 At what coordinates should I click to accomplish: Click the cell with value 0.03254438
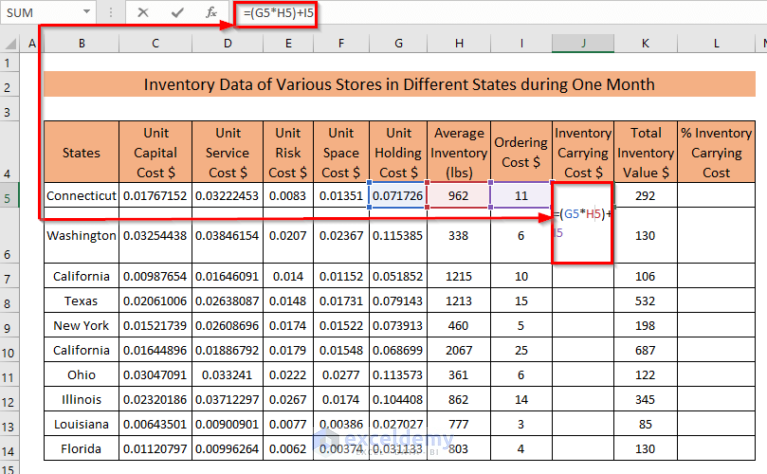[155, 235]
